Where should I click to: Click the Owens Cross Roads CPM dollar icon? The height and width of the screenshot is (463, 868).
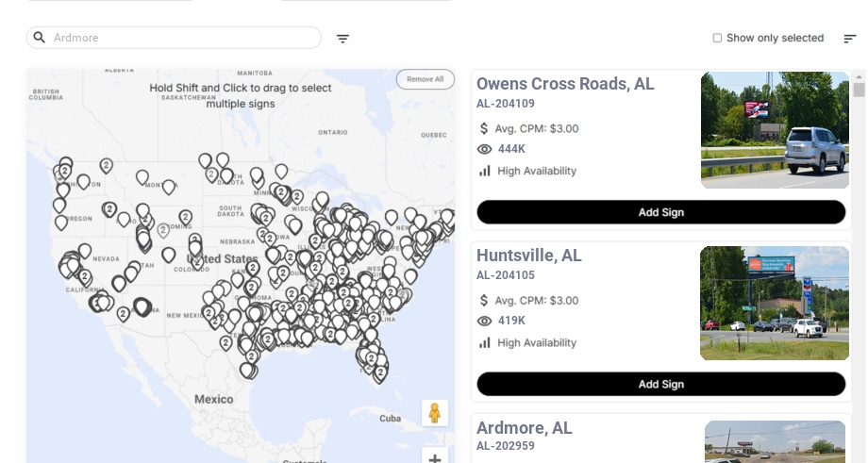[x=485, y=128]
